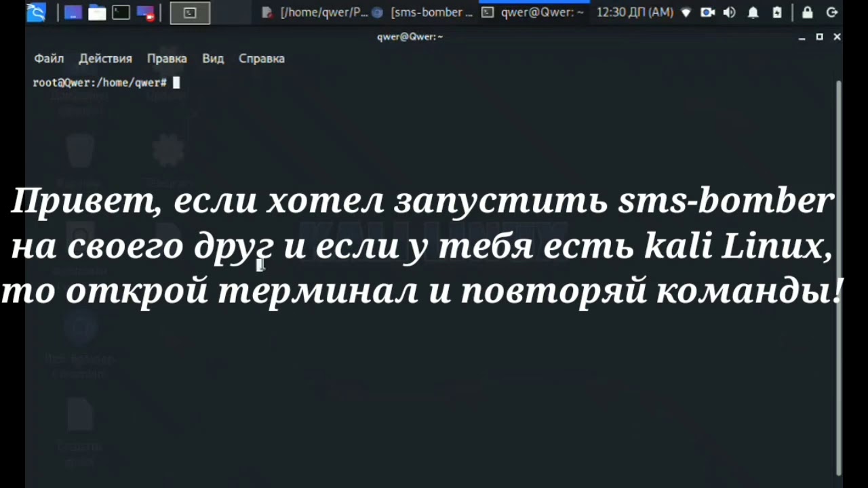
Task: Open the 12:30 clock calendar
Action: point(635,12)
